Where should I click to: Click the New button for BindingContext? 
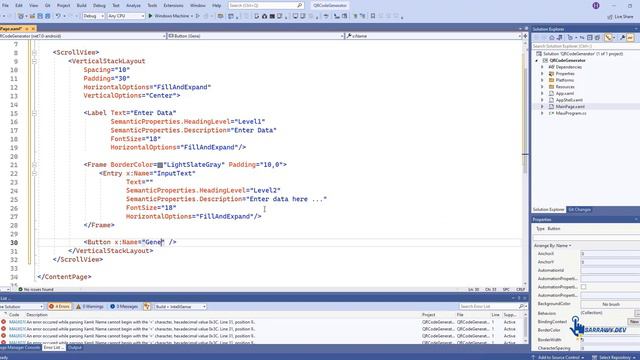[x=634, y=322]
